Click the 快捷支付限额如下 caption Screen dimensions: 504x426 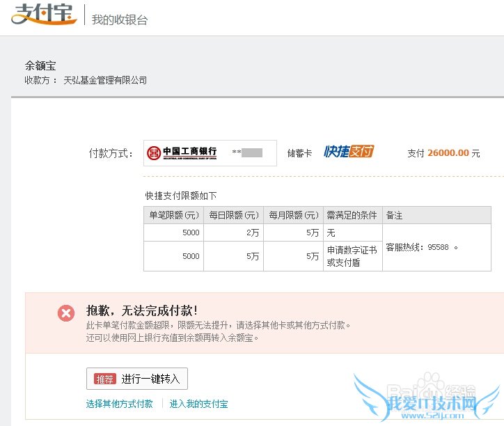tap(180, 196)
